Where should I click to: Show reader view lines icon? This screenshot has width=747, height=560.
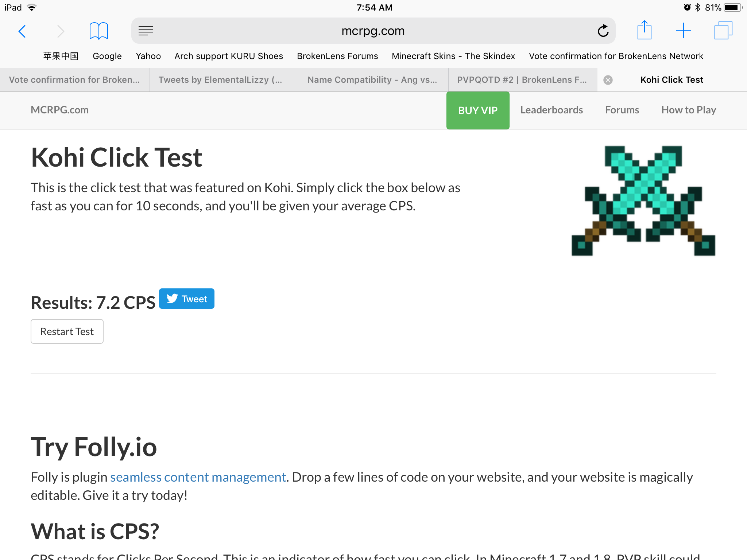tap(146, 31)
